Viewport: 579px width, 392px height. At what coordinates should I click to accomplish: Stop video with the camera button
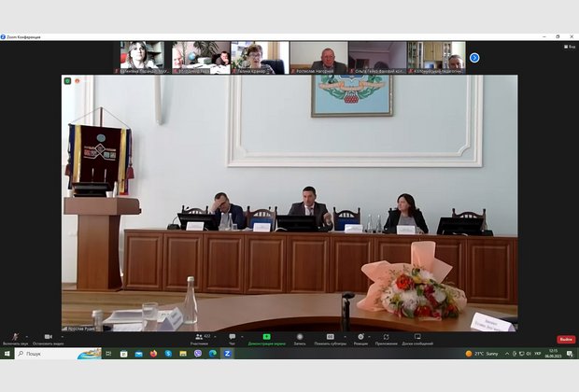[48, 339]
